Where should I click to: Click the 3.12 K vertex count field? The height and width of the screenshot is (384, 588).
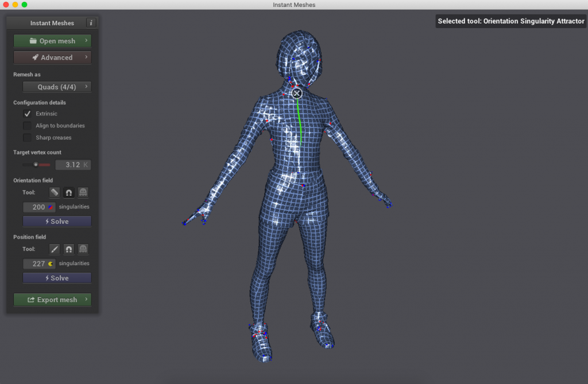click(x=73, y=164)
